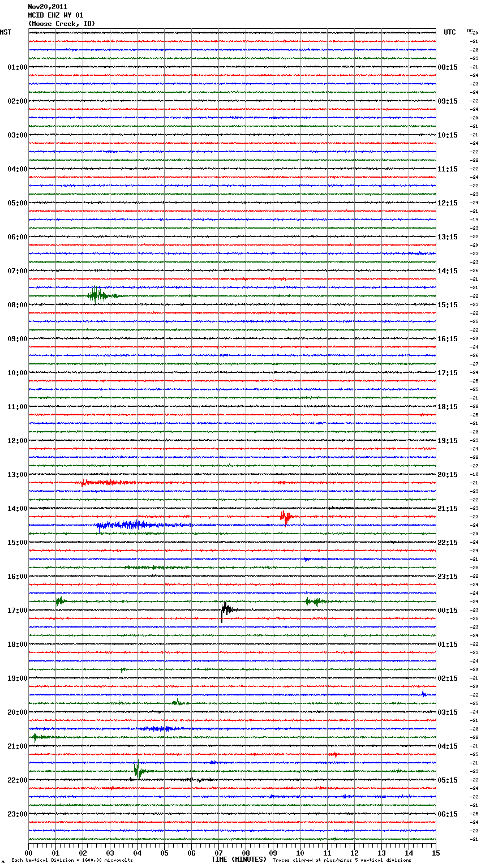Click minute tick label 00 on time axis
Viewport: 481px width, 868px height.
pos(29,853)
